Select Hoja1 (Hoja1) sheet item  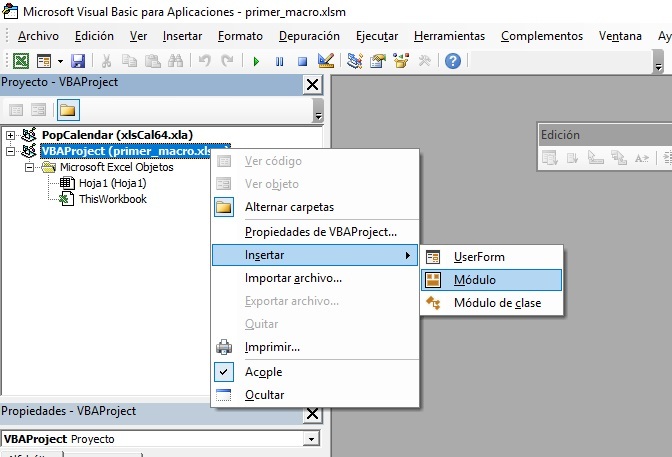click(x=112, y=183)
